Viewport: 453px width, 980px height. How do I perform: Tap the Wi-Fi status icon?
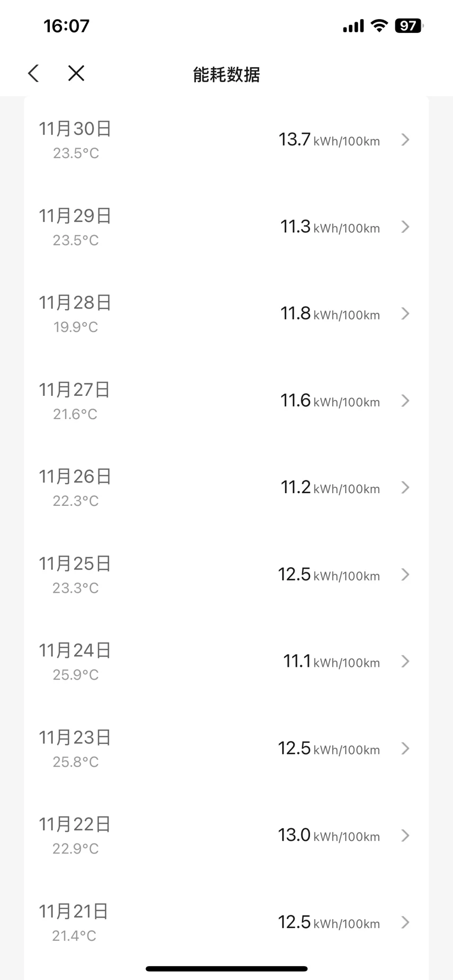(379, 26)
